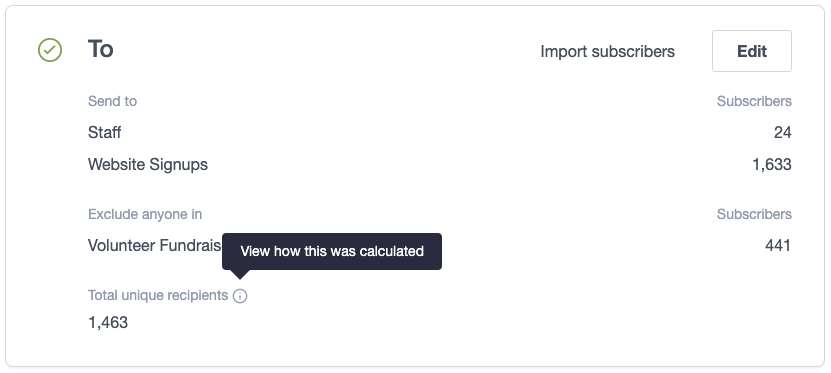Click the 'Send to' label
Image resolution: width=831 pixels, height=373 pixels.
coord(112,101)
